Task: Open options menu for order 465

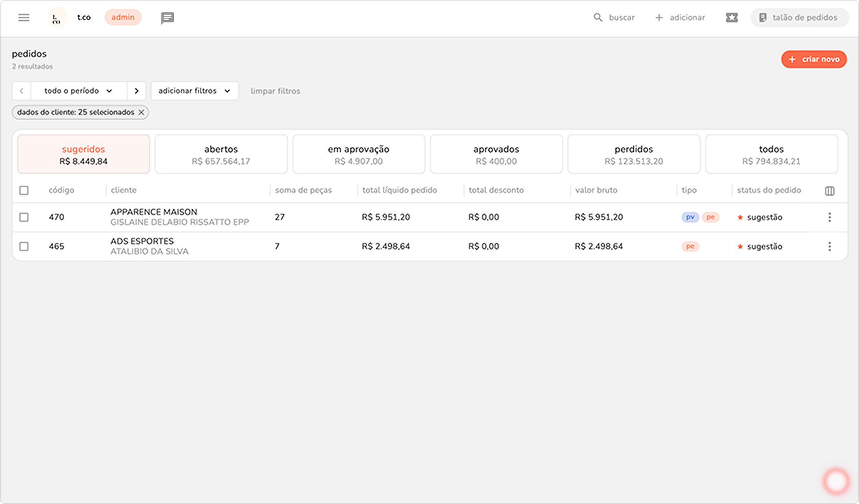Action: pos(829,246)
